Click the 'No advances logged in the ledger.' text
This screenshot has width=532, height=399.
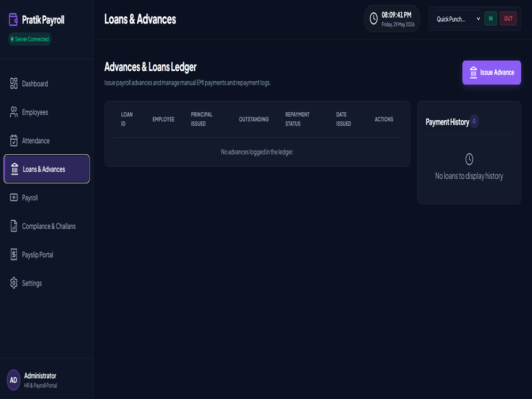[x=257, y=152]
